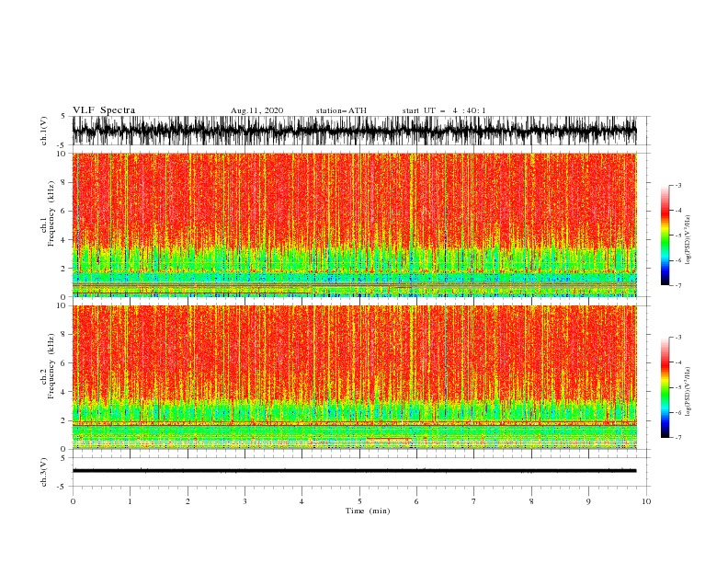This screenshot has width=728, height=563.
Task: Click the "4" tick on the Time axis
Action: click(x=302, y=501)
